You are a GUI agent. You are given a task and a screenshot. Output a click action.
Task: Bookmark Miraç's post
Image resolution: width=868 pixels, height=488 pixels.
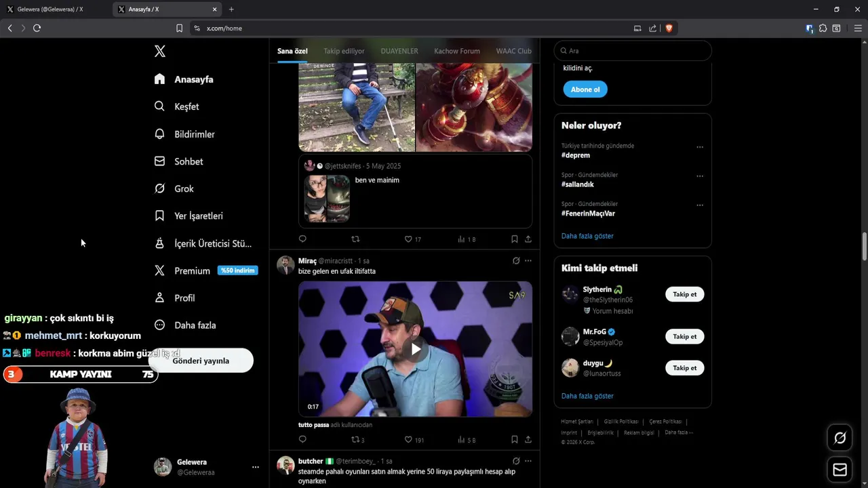click(x=514, y=439)
